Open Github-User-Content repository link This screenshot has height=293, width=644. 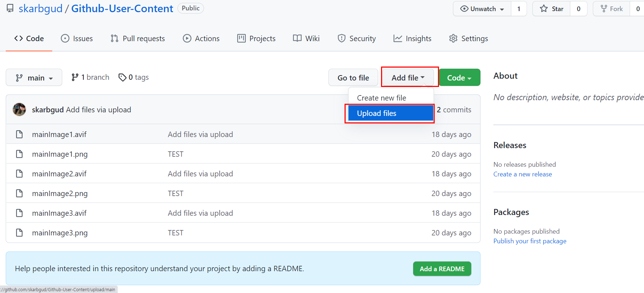click(122, 8)
